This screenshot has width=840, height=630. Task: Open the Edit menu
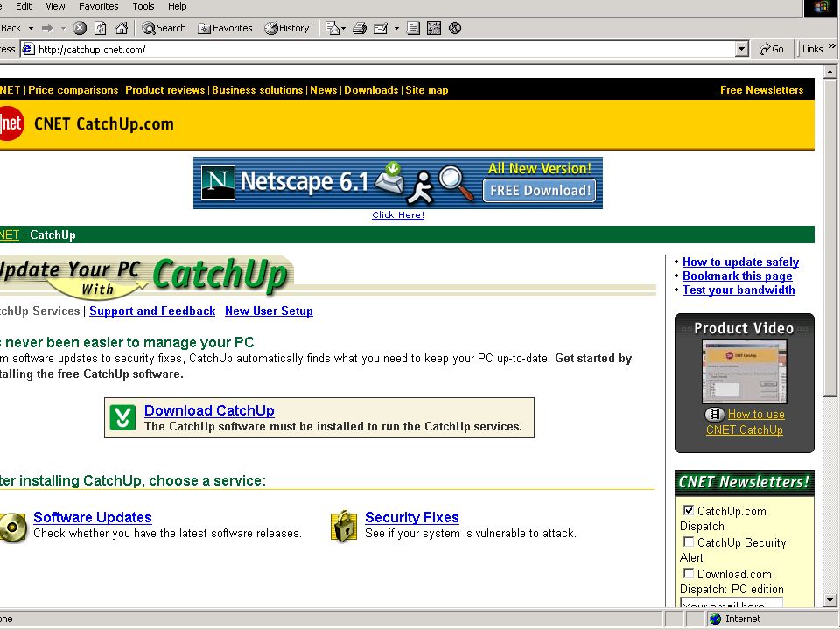click(24, 6)
